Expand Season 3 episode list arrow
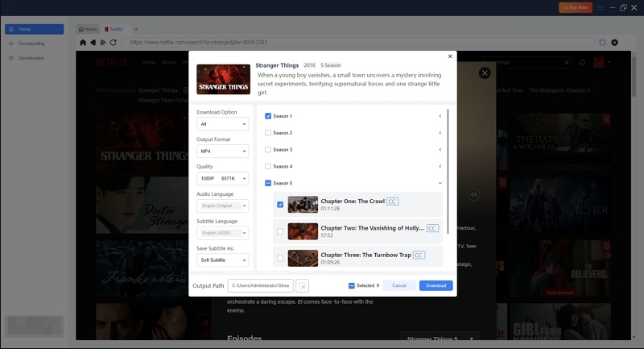This screenshot has height=349, width=644. 440,150
